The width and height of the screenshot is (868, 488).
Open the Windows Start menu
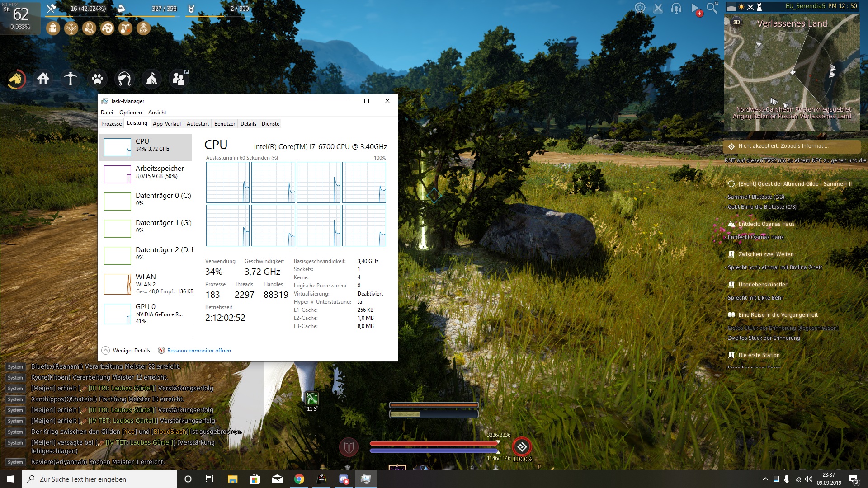(11, 479)
